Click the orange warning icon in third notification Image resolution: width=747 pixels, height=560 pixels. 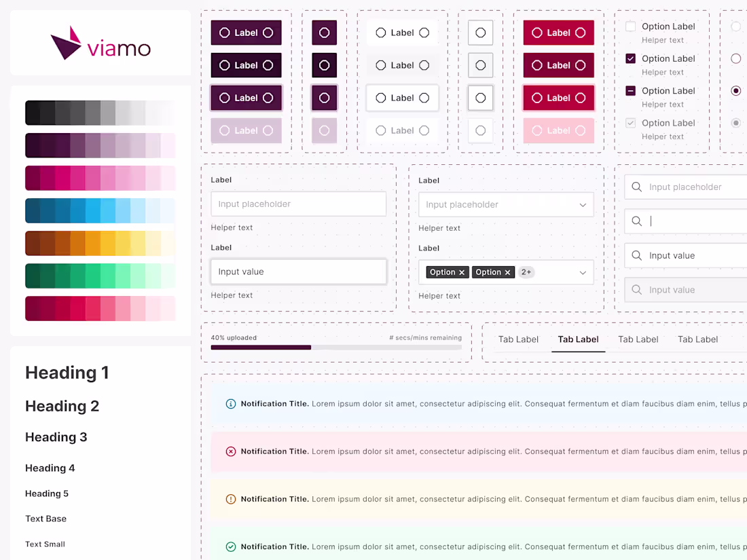tap(231, 498)
